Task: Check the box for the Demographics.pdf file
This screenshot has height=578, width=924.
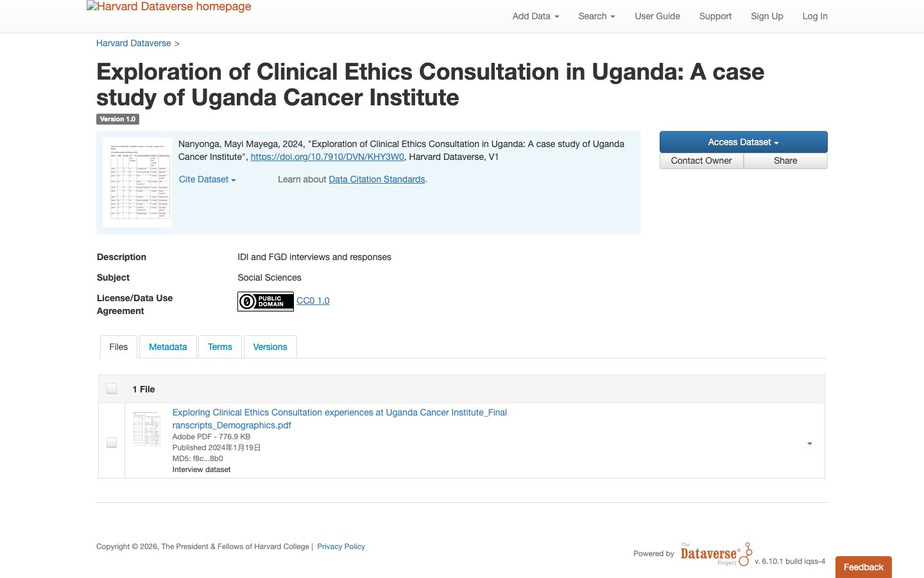Action: click(x=112, y=442)
